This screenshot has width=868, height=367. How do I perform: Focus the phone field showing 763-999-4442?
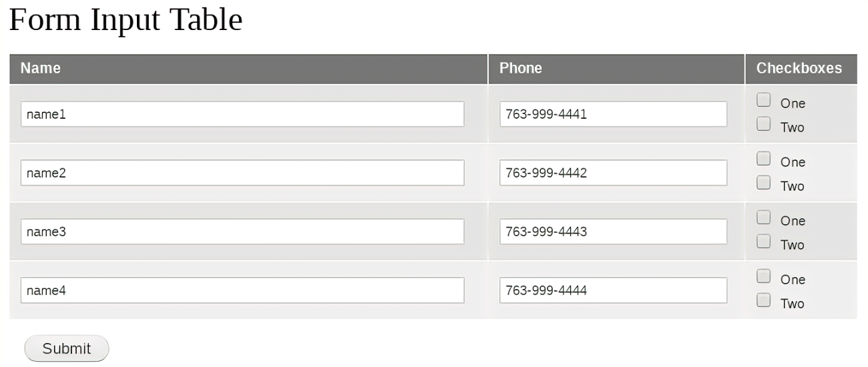[613, 173]
